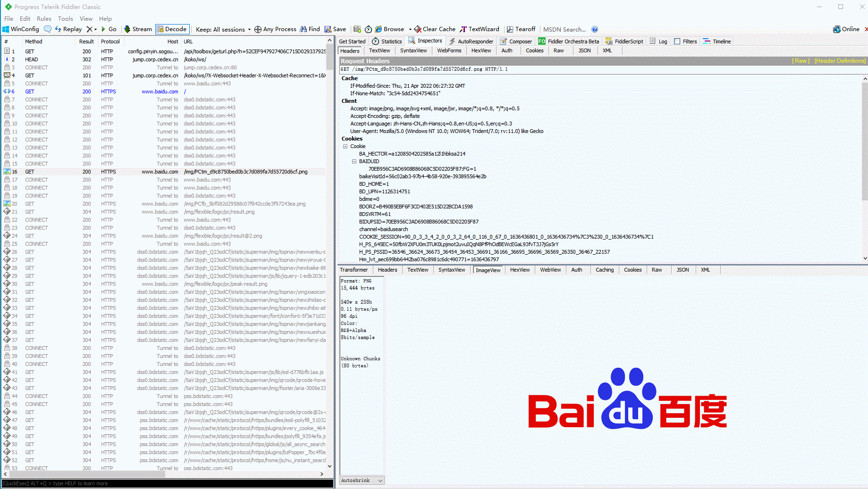Open Fiddler Orchestra Beta tab
This screenshot has height=489, width=868.
[569, 41]
